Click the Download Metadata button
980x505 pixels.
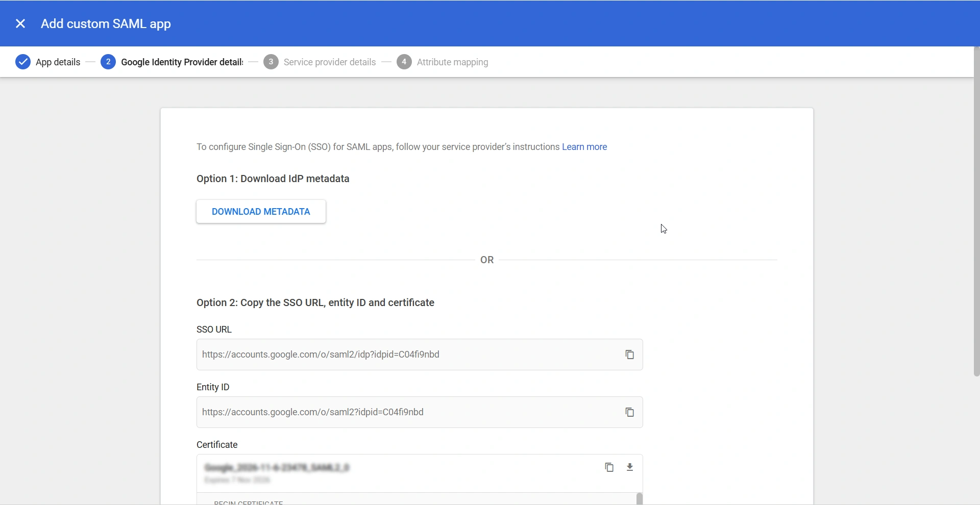(x=261, y=211)
